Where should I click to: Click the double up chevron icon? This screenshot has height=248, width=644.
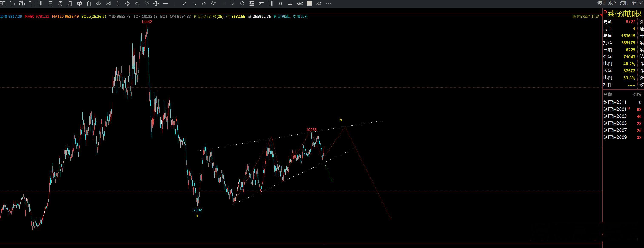click(x=137, y=3)
